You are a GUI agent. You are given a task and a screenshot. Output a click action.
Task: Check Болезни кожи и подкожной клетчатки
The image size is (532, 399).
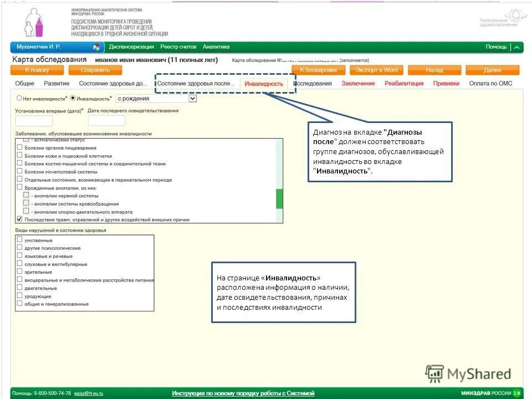(20, 155)
